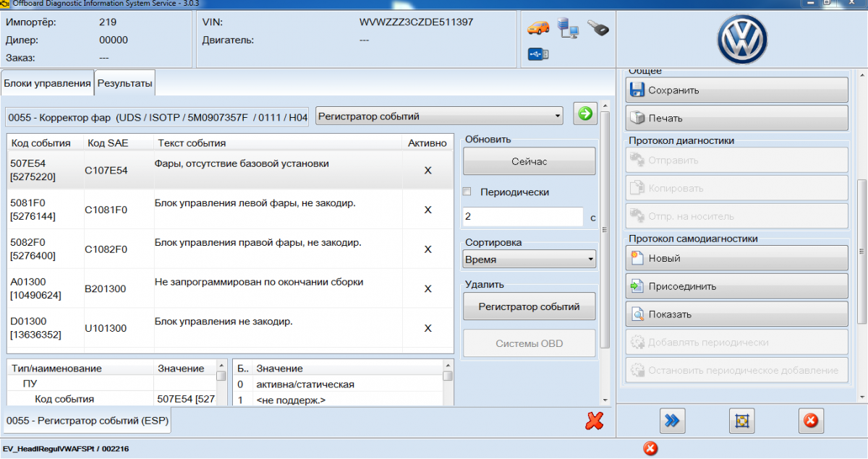868x459 pixels.
Task: Click the car key ignition icon
Action: pos(597,29)
